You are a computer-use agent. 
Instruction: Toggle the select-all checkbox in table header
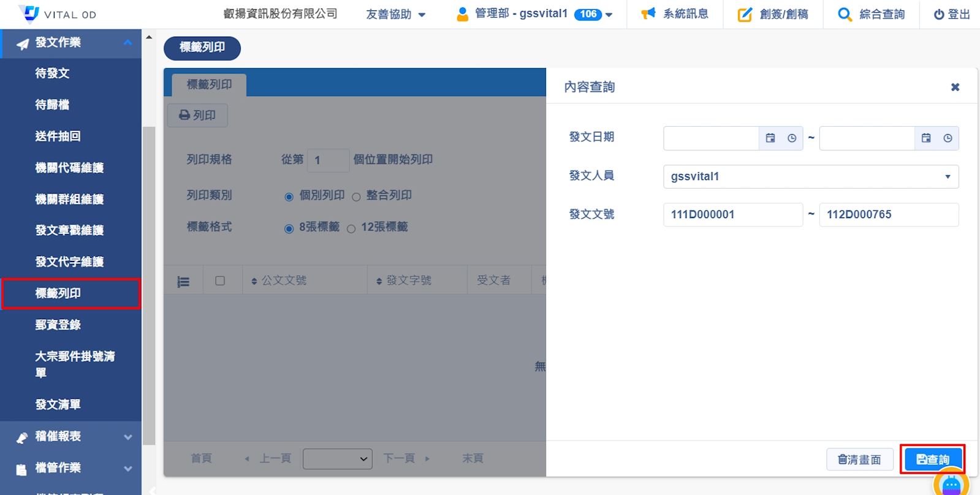220,281
